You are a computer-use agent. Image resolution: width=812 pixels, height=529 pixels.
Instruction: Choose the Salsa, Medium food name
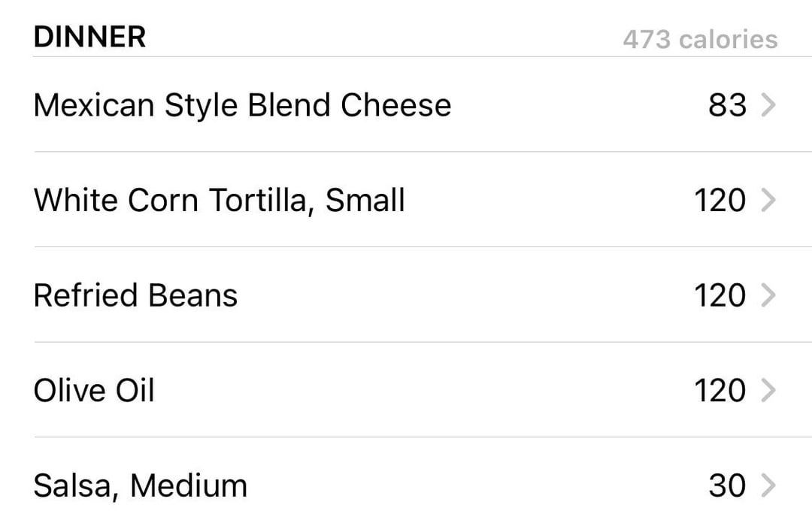141,487
